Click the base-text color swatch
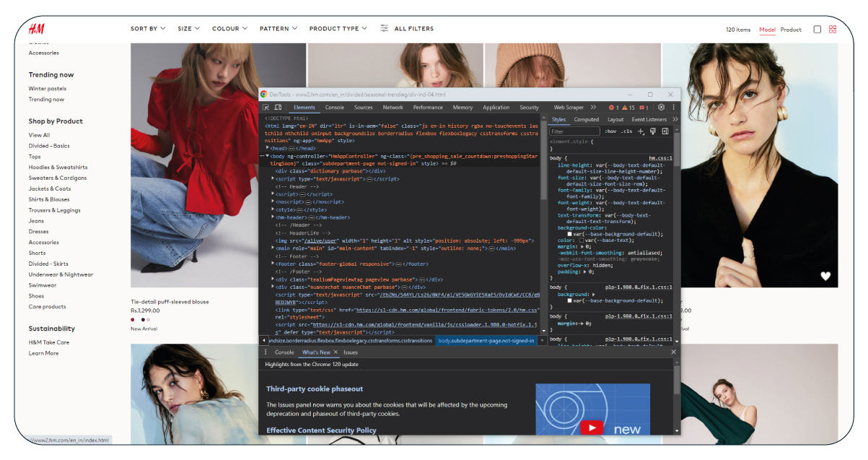This screenshot has width=868, height=460. click(x=582, y=240)
